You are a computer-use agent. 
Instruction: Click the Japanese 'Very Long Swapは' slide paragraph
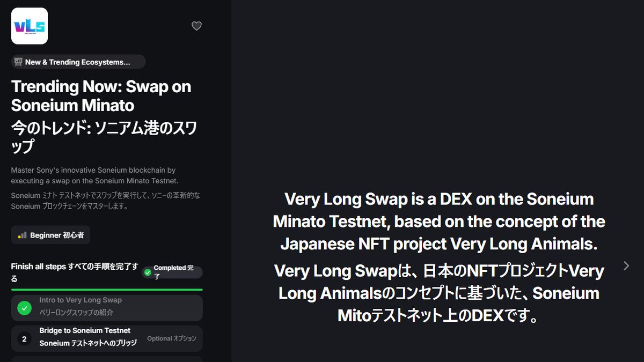[438, 293]
